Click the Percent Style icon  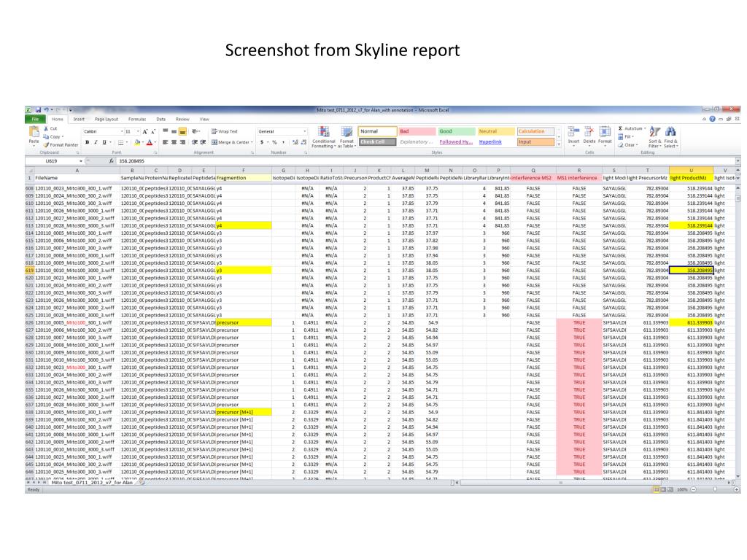tap(274, 142)
